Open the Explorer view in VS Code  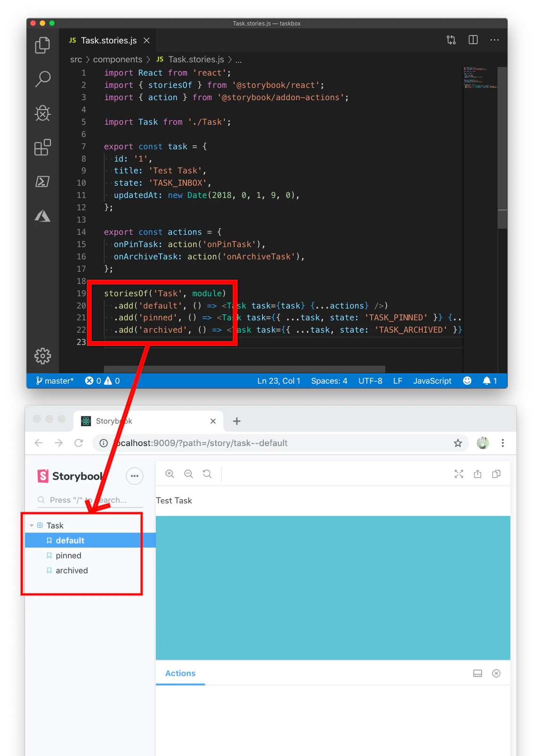[42, 45]
